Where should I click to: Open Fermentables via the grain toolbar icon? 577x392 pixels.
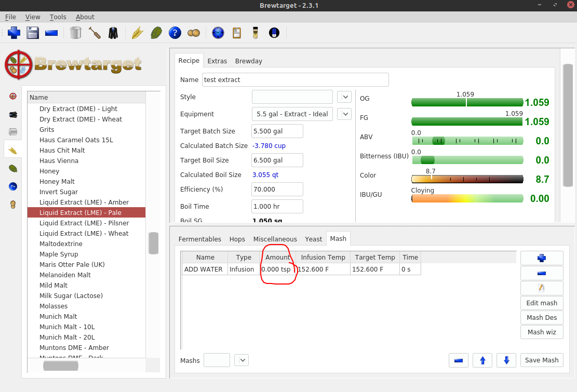[x=137, y=33]
